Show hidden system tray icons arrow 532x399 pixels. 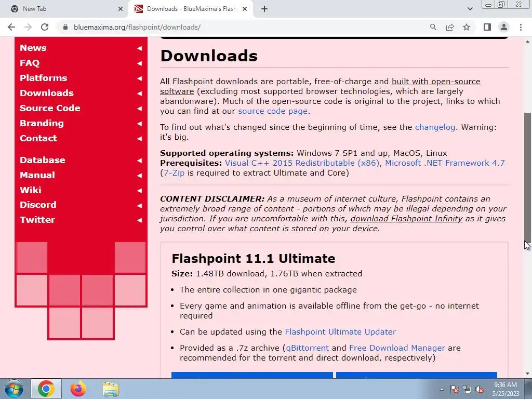[x=442, y=389]
